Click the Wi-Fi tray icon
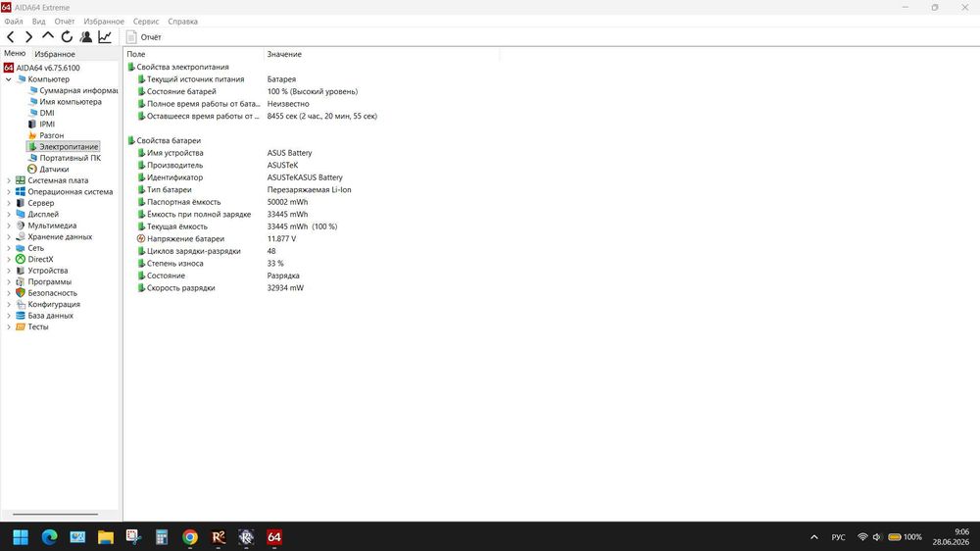The width and height of the screenshot is (980, 551). tap(862, 537)
